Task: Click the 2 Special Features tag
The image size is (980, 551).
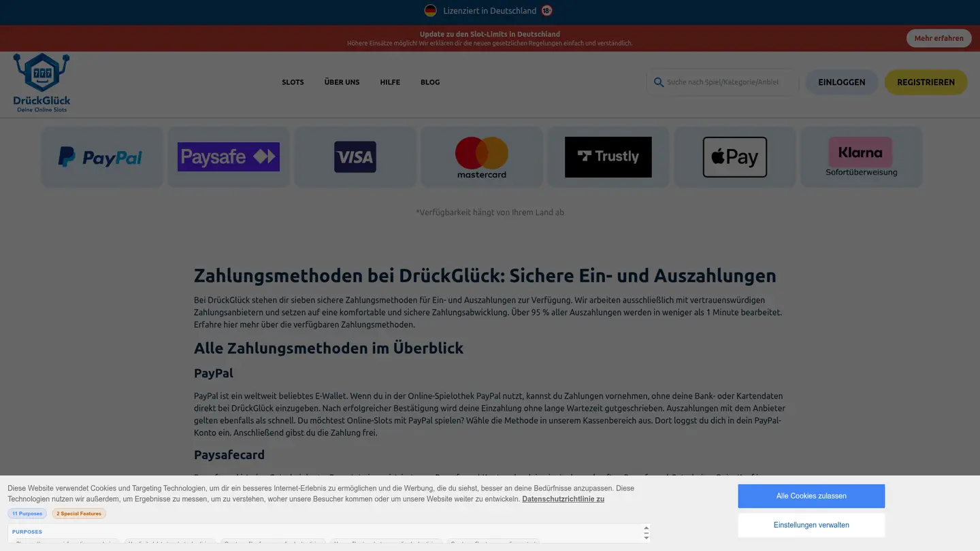Action: [79, 514]
